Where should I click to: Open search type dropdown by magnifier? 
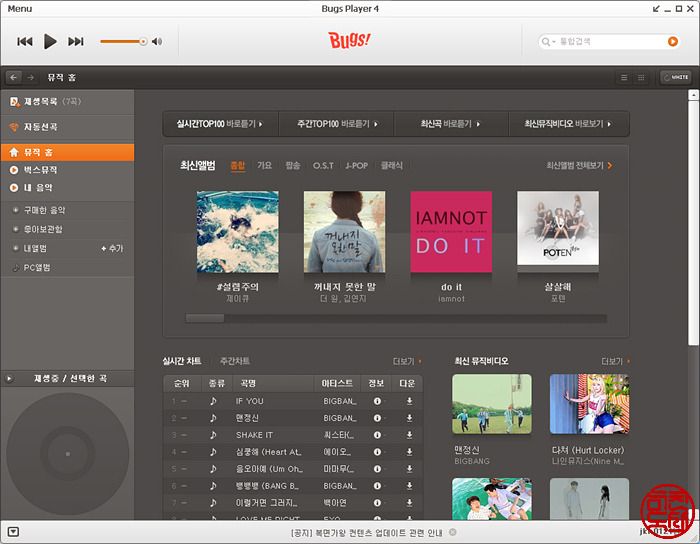(x=547, y=42)
